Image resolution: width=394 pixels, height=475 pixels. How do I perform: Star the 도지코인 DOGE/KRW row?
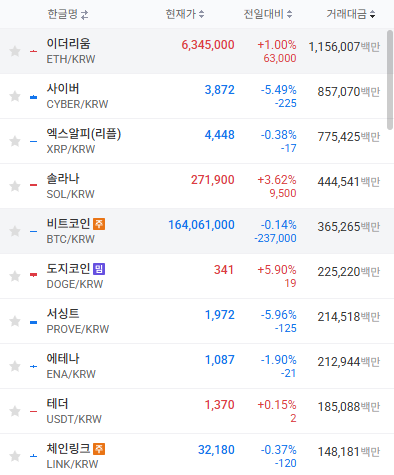[x=15, y=276]
